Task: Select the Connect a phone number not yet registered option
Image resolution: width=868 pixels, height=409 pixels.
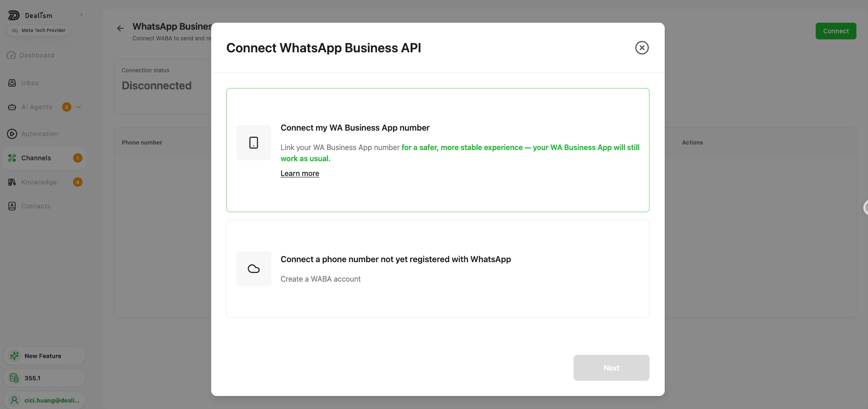Action: [437, 269]
